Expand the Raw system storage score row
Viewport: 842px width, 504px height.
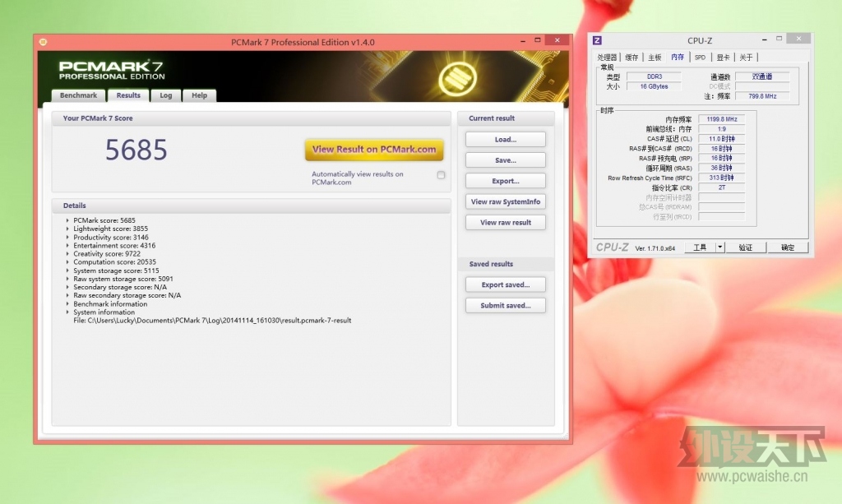click(x=67, y=279)
